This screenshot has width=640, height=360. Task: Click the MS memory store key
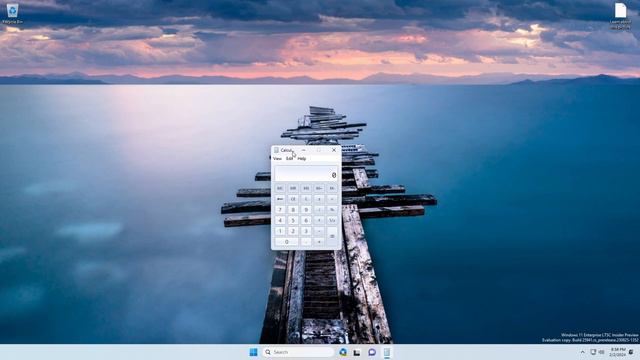(x=306, y=188)
